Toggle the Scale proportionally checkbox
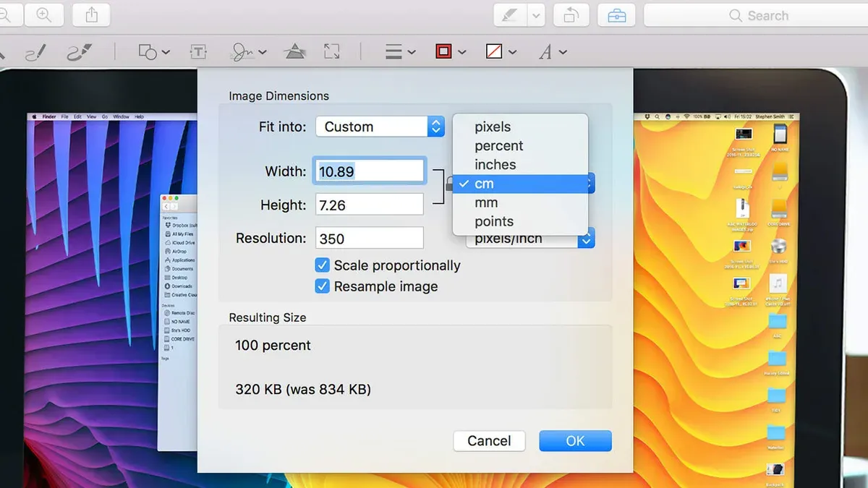The width and height of the screenshot is (868, 488). [x=323, y=265]
